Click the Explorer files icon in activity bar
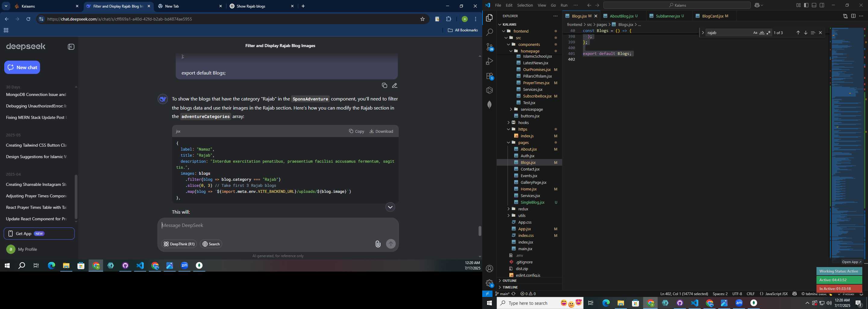The width and height of the screenshot is (868, 309). [x=489, y=18]
